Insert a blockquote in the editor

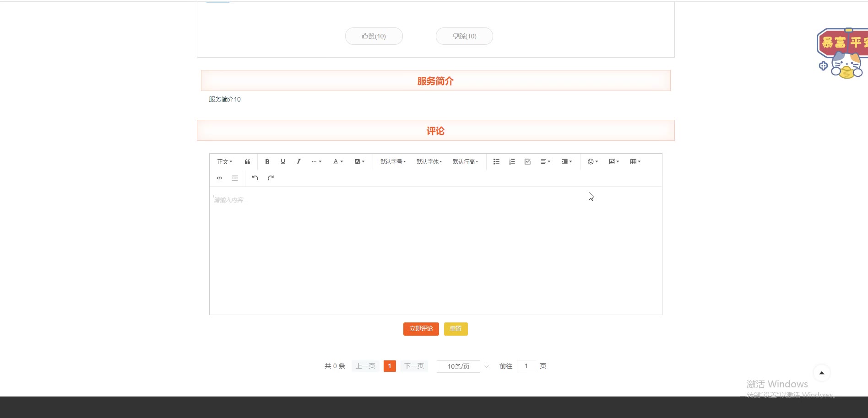(x=247, y=161)
